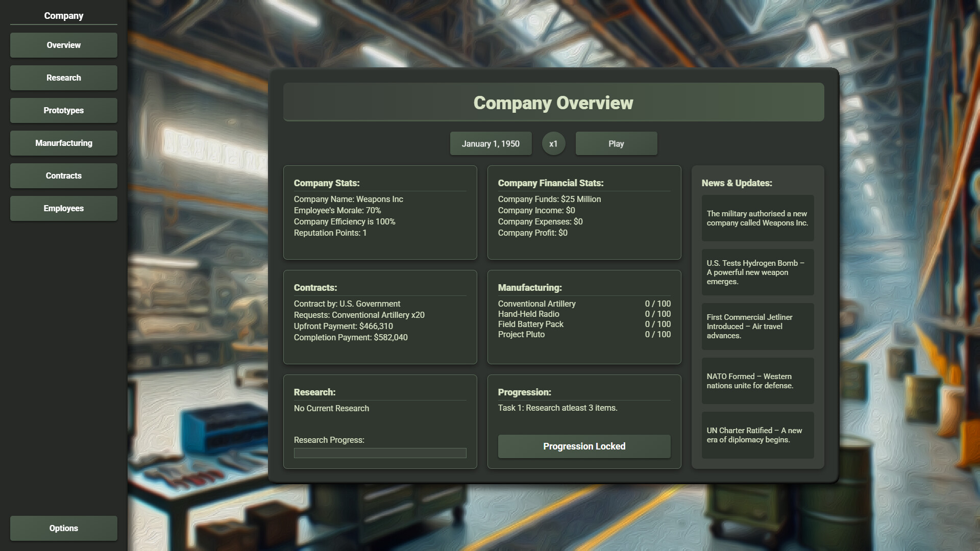Open the Research section from the sidebar
Image resolution: width=980 pixels, height=551 pixels.
[x=63, y=78]
